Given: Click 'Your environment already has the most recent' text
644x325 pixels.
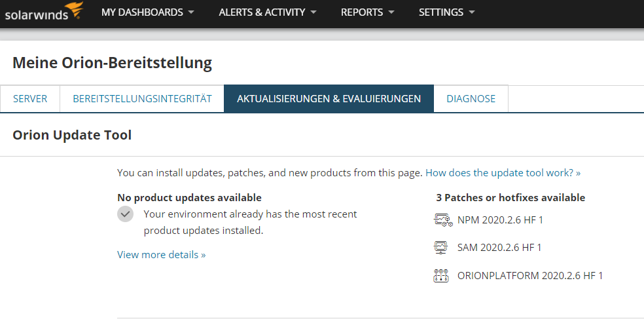Looking at the screenshot, I should [250, 214].
